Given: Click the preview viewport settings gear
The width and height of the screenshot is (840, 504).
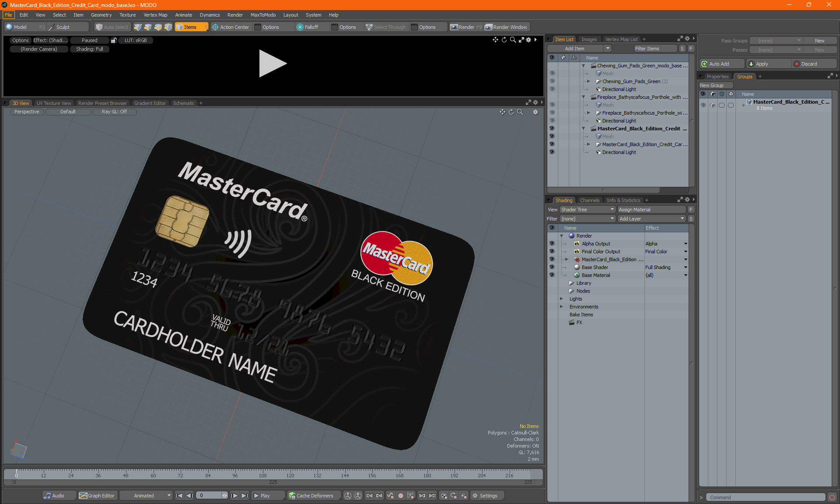Looking at the screenshot, I should (528, 40).
